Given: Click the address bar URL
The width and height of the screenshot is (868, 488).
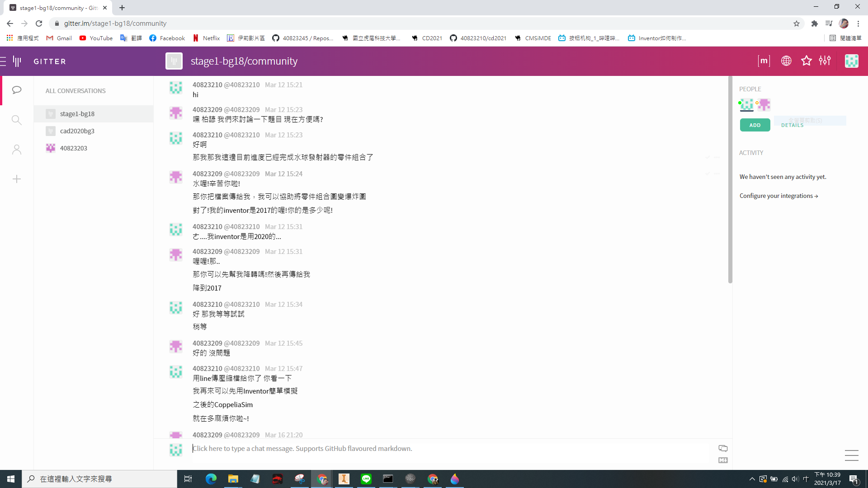Looking at the screenshot, I should coord(115,23).
